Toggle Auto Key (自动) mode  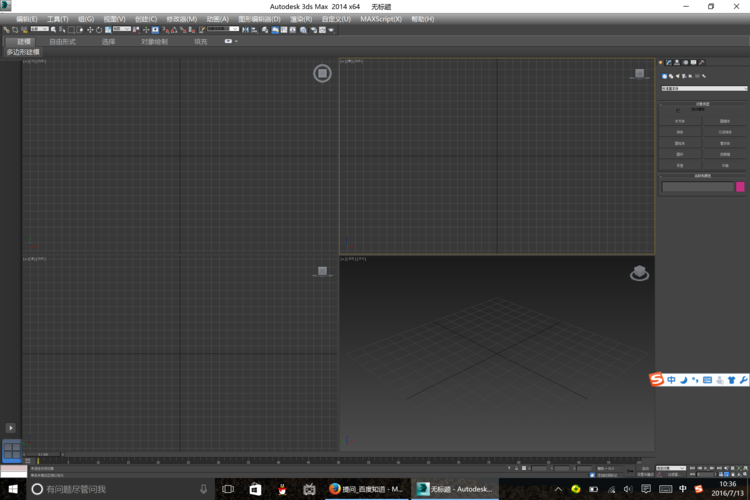coord(645,468)
